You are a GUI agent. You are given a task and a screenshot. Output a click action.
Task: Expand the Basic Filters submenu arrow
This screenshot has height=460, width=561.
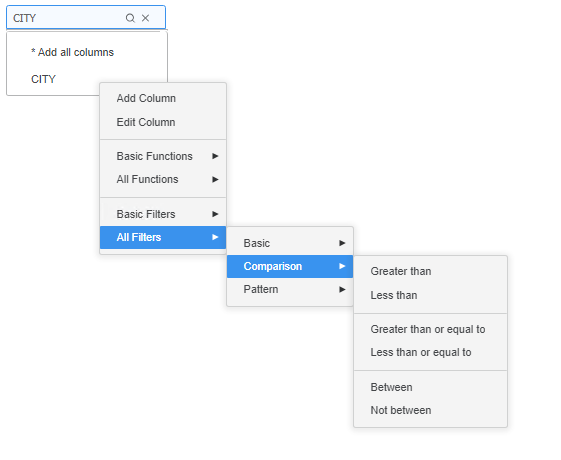215,214
